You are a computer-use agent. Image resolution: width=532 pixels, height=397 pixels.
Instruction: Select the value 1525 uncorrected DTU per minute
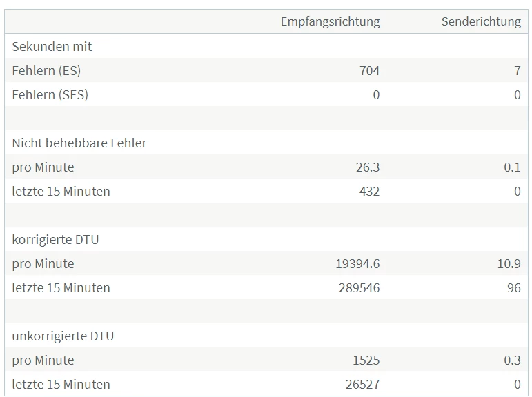pyautogui.click(x=366, y=360)
